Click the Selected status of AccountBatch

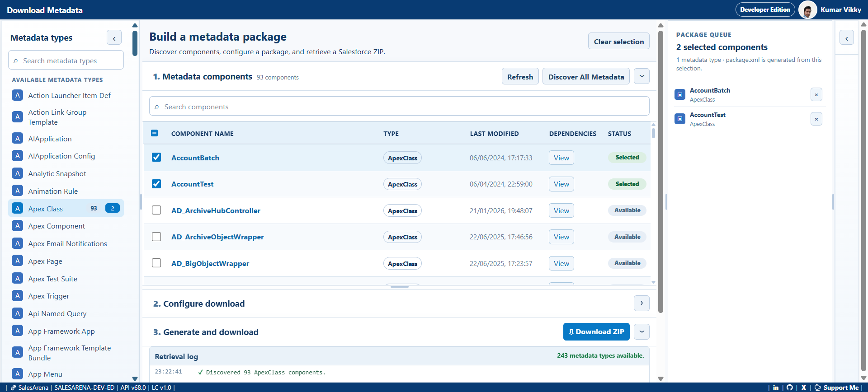click(x=627, y=157)
